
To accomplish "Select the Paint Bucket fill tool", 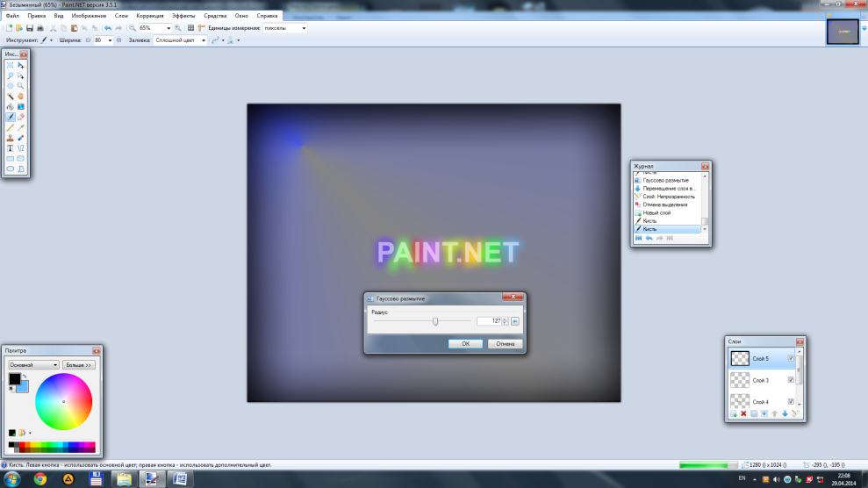I will [10, 107].
